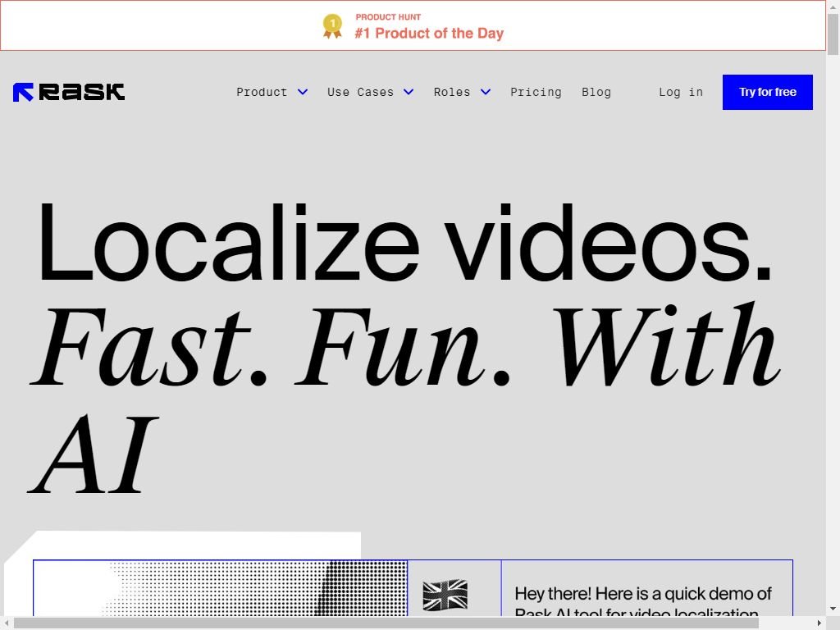Screen dimensions: 840x630
Task: Click the Product Hunt gold medal icon
Action: (x=332, y=26)
